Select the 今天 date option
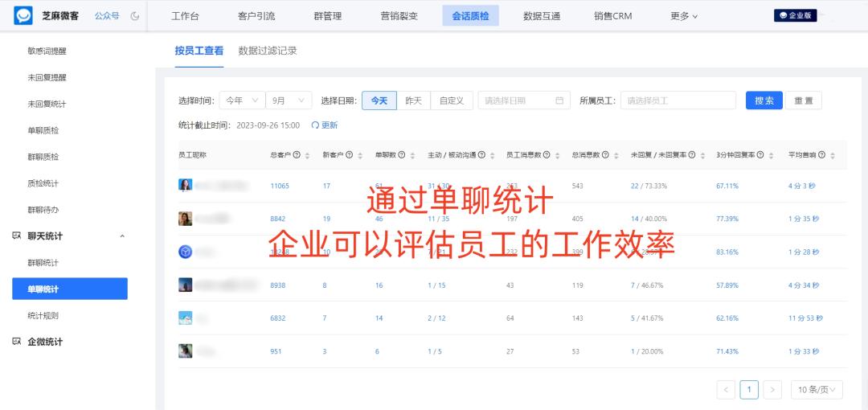This screenshot has width=868, height=410. [379, 100]
